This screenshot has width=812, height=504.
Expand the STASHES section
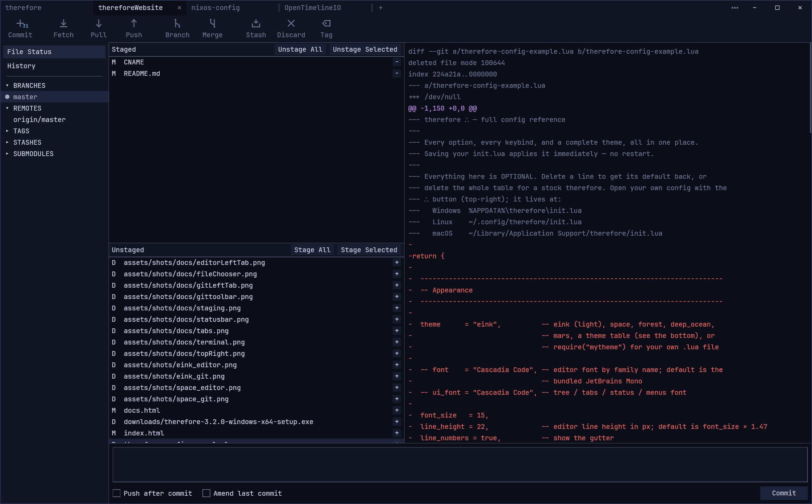pyautogui.click(x=7, y=142)
